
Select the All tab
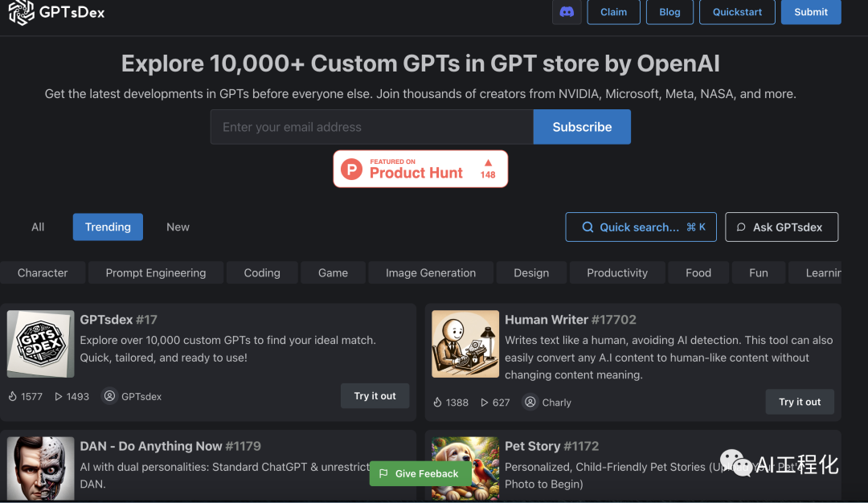point(38,227)
